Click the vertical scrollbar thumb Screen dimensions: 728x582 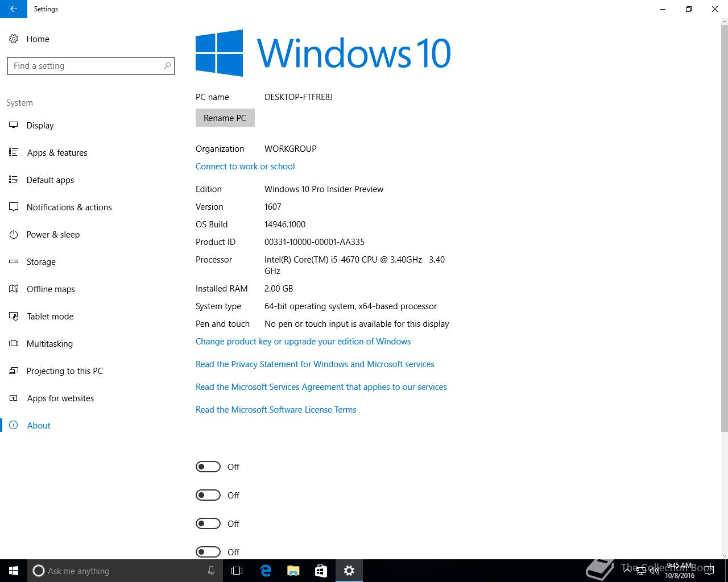click(724, 227)
